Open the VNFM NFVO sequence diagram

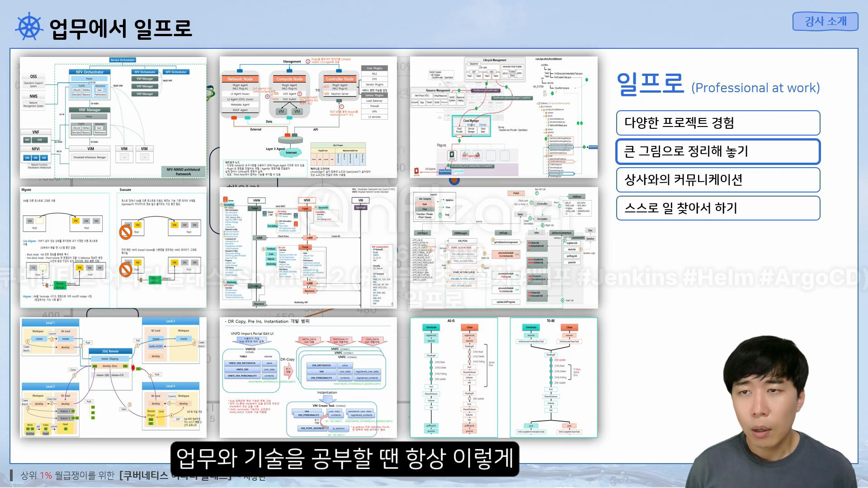[308, 247]
